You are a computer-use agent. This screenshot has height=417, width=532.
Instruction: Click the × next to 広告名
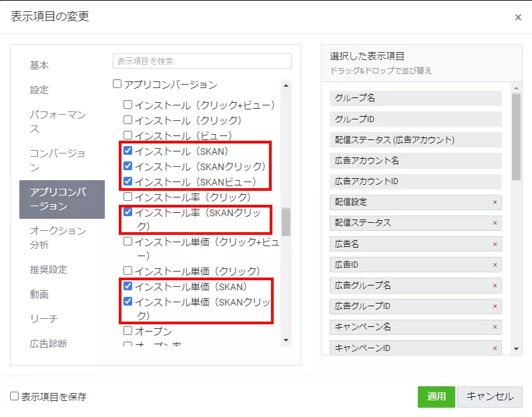pos(495,244)
